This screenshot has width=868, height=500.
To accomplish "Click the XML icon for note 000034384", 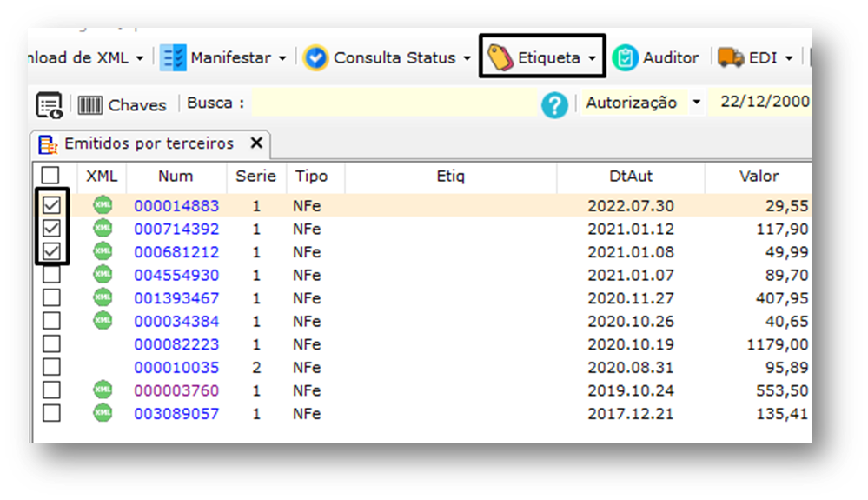I will pos(103,320).
